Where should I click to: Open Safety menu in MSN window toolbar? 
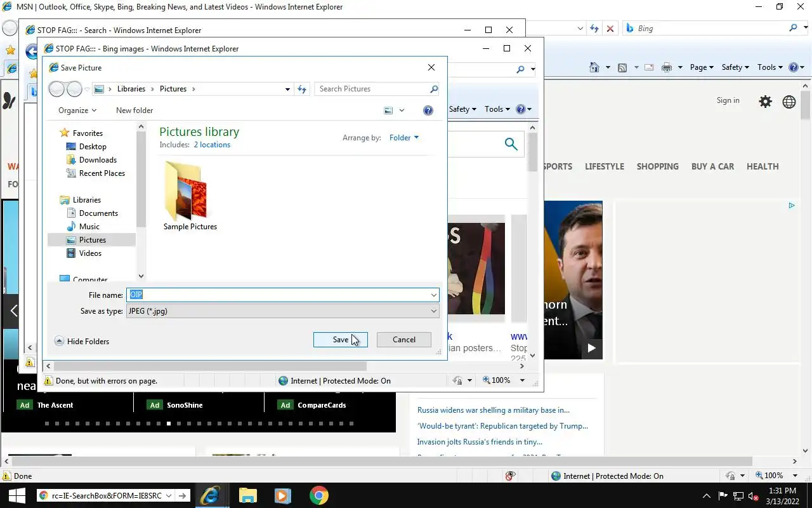[735, 67]
